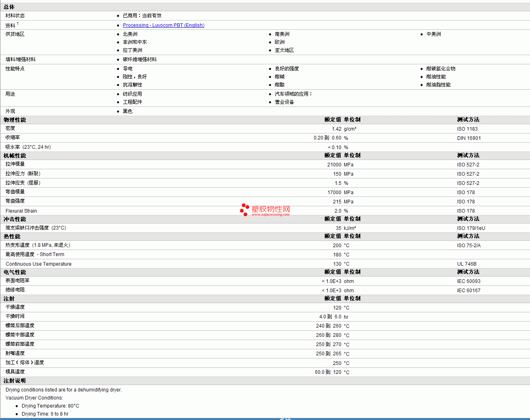Click the 机械性能 section header
The height and width of the screenshot is (420, 530).
[x=14, y=156]
